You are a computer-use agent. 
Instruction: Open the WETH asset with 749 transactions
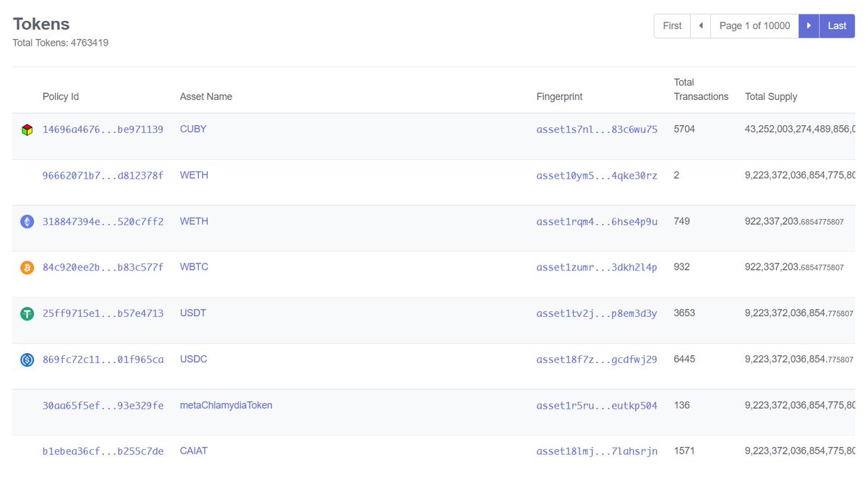coord(194,221)
